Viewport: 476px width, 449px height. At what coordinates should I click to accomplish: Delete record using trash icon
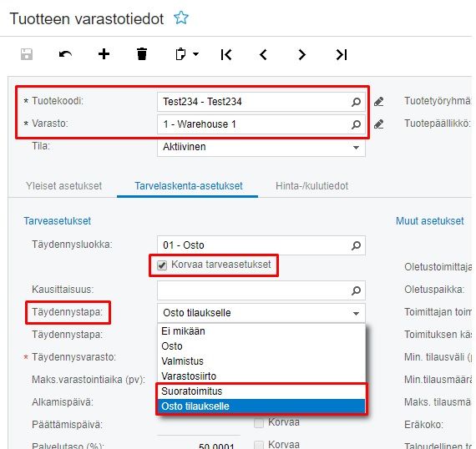point(142,54)
